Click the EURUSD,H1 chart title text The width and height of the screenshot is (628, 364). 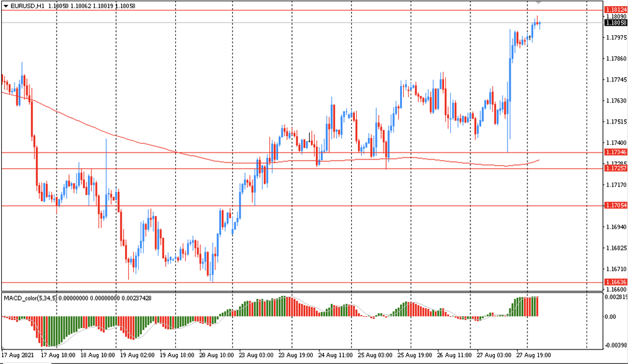tap(27, 6)
